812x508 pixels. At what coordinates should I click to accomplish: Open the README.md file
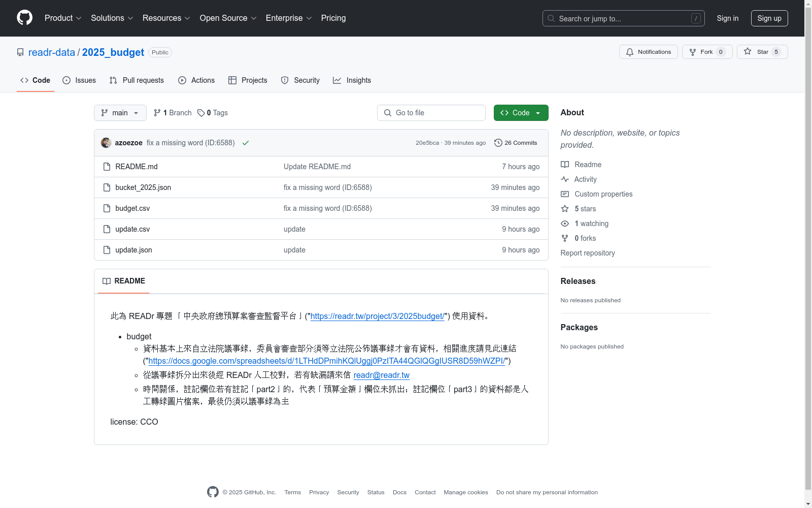pyautogui.click(x=137, y=167)
